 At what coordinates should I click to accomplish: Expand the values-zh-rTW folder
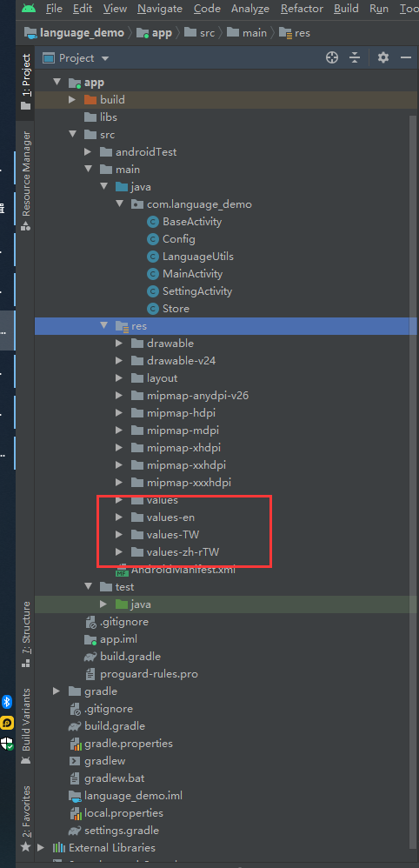pos(118,552)
